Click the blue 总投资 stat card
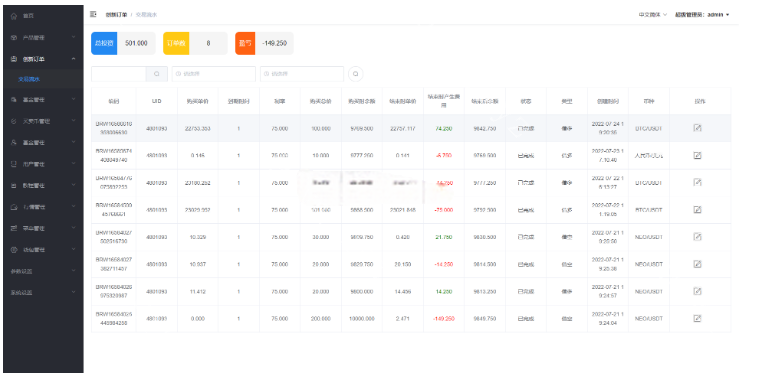 coord(123,43)
